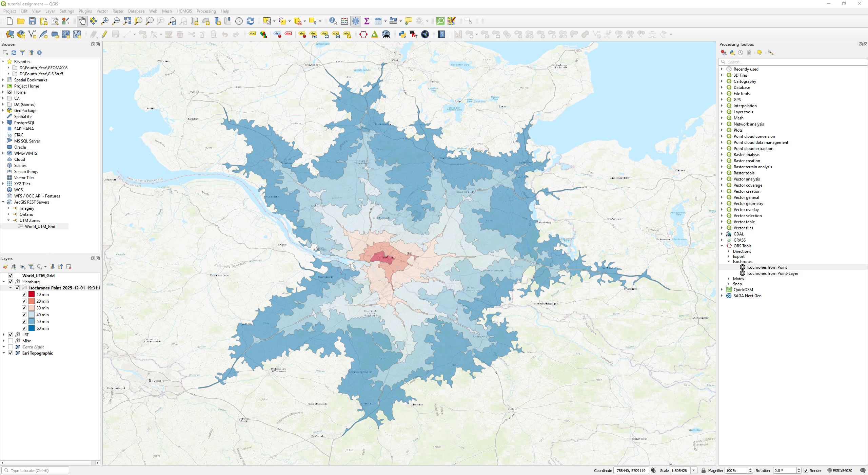Image resolution: width=868 pixels, height=475 pixels.
Task: Click the Temporal Controller clock icon
Action: pyautogui.click(x=239, y=21)
